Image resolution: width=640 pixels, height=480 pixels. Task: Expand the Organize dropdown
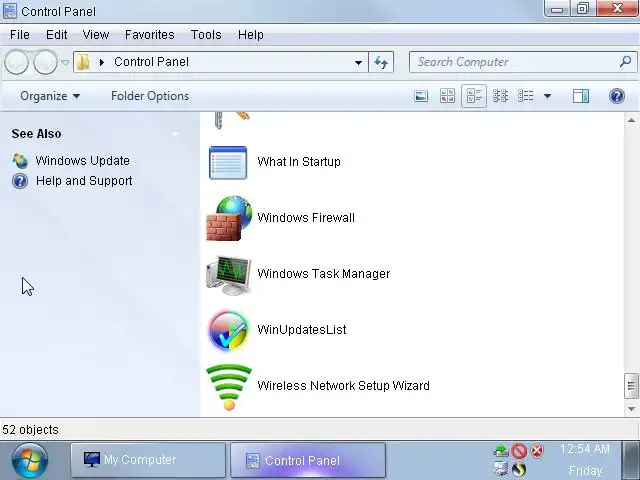click(x=50, y=96)
